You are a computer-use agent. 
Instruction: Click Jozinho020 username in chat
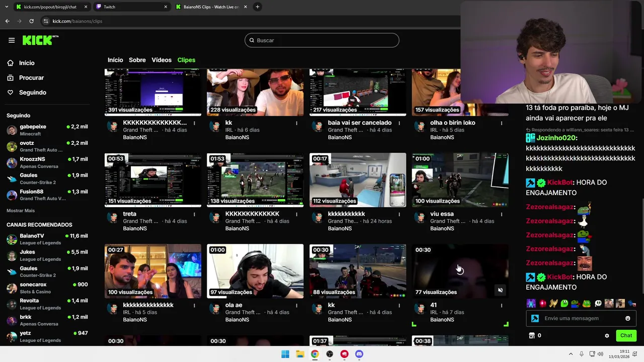click(x=556, y=138)
